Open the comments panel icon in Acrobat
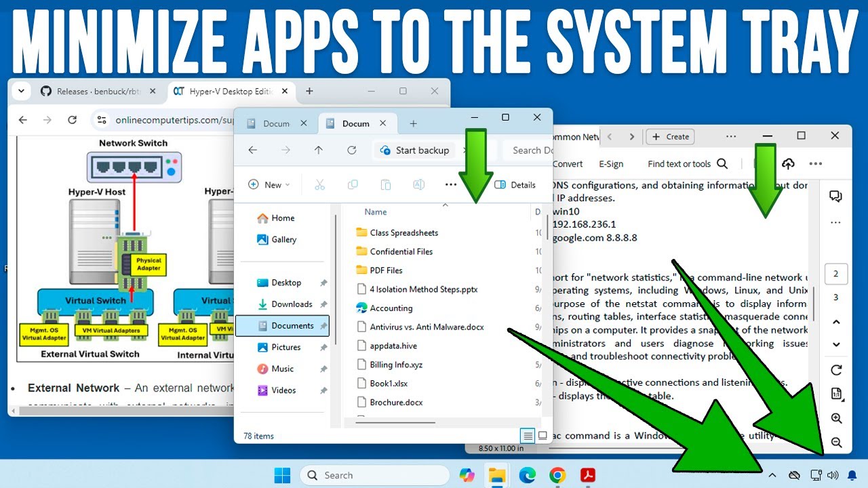Image resolution: width=868 pixels, height=488 pixels. point(835,197)
